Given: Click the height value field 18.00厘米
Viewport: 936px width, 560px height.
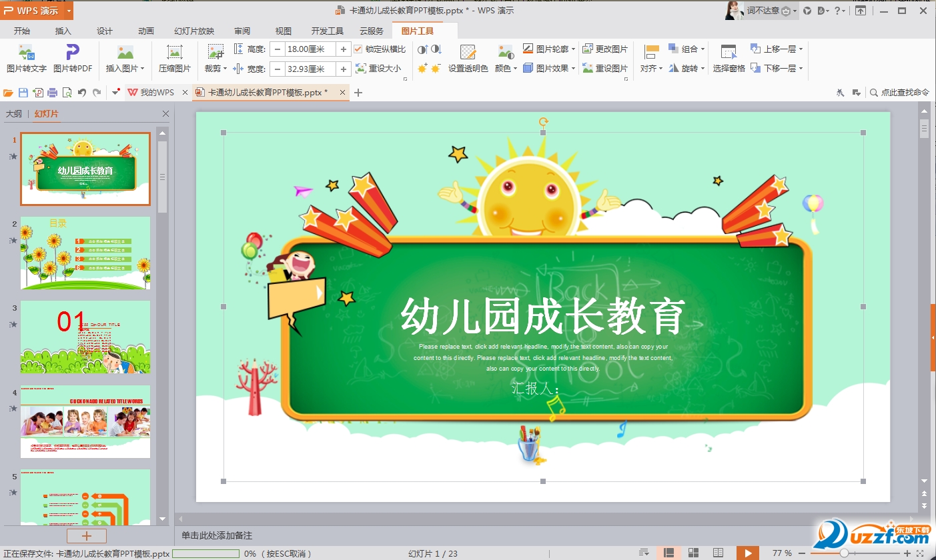Looking at the screenshot, I should coord(311,49).
